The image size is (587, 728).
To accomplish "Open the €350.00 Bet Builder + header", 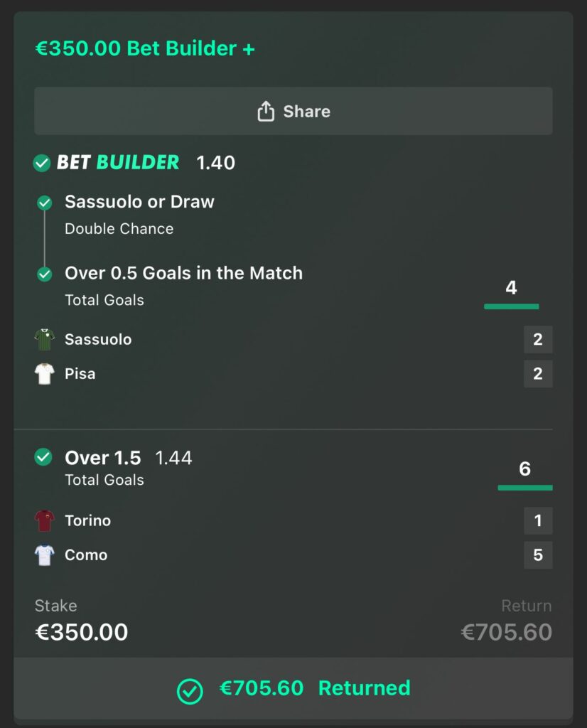I will pyautogui.click(x=146, y=48).
